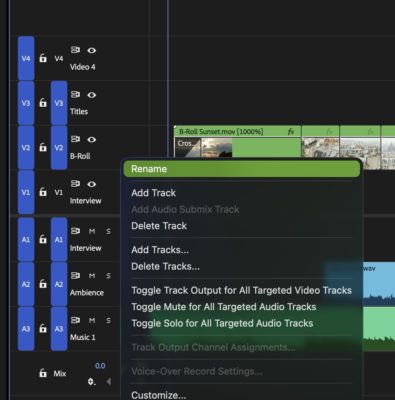Mute the A1 Interview track
Viewport: 395px width, 400px height.
(x=92, y=231)
